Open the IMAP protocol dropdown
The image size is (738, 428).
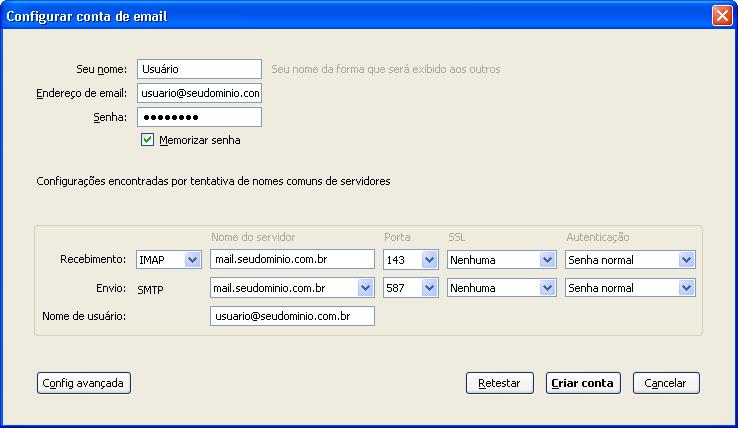[168, 260]
